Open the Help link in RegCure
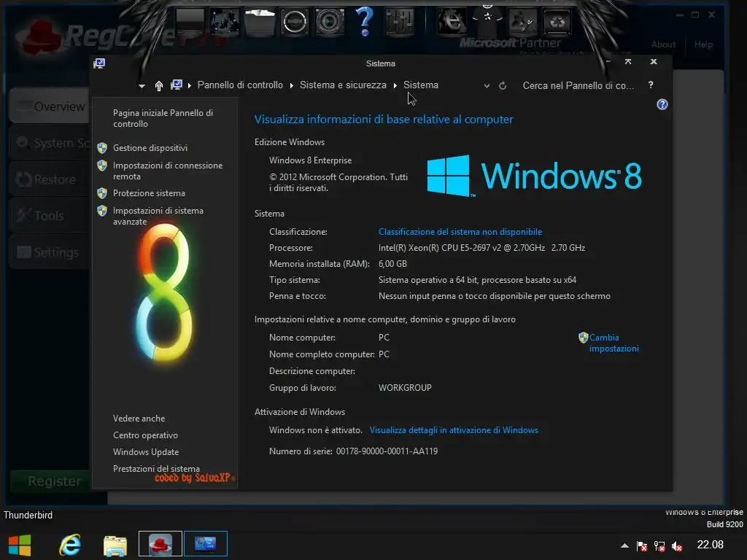This screenshot has width=747, height=560. pos(703,44)
